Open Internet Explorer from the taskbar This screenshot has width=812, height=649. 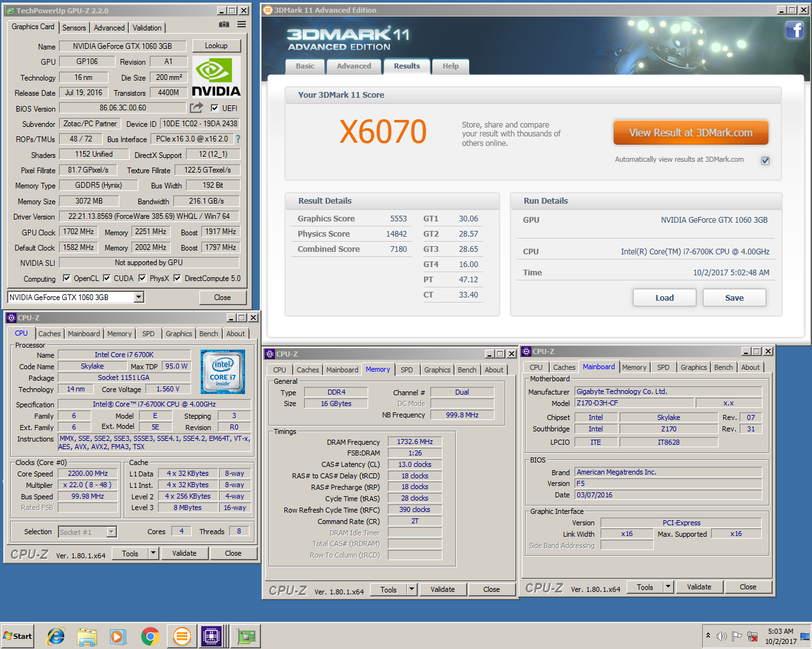pos(56,636)
